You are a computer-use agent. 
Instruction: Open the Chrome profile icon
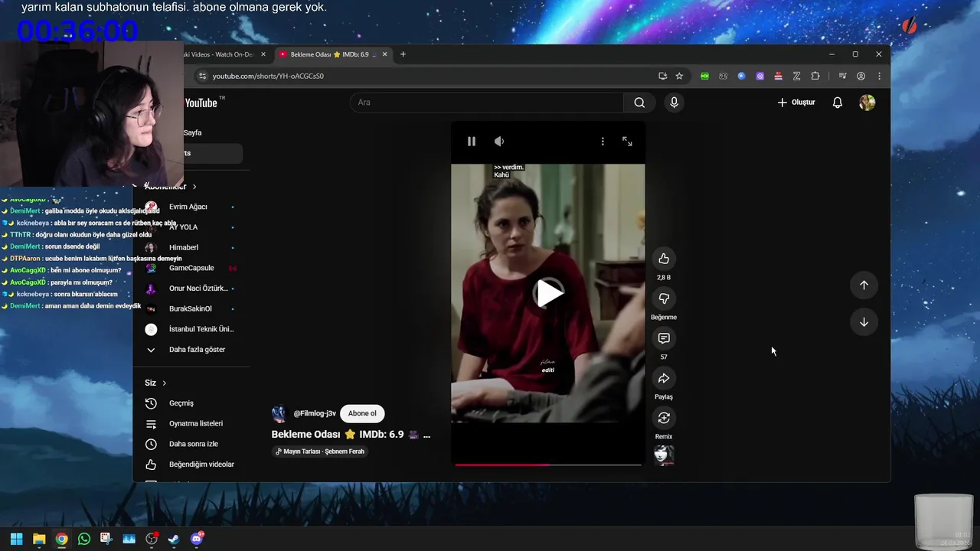pos(861,76)
